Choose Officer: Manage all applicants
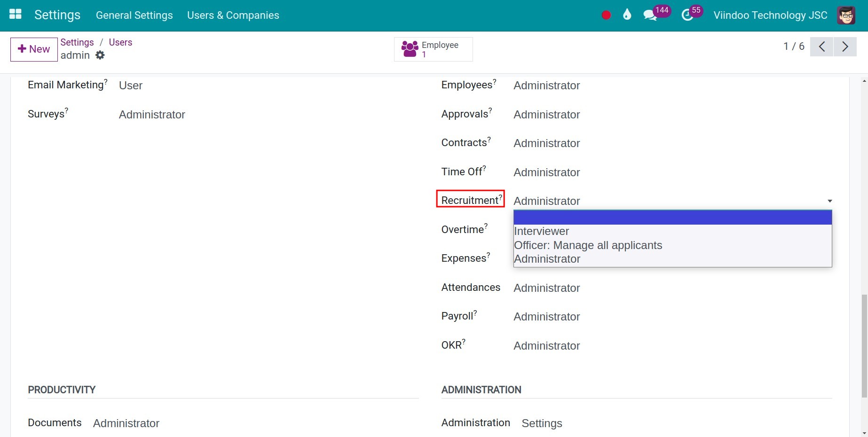 (673, 245)
